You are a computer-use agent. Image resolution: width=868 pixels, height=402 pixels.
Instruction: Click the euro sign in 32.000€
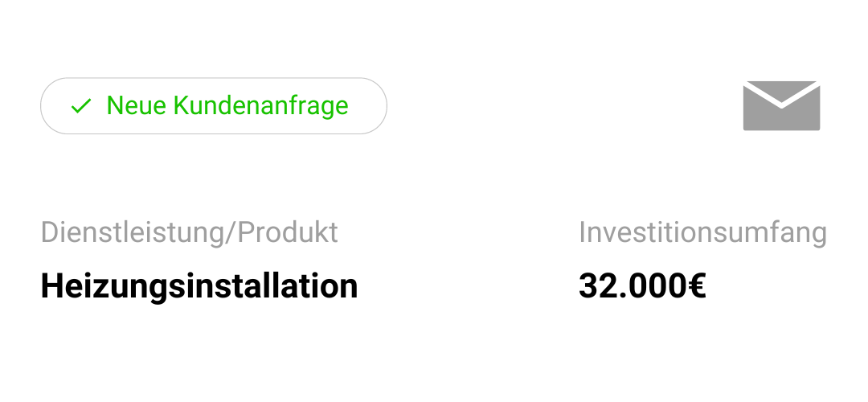[x=695, y=286]
